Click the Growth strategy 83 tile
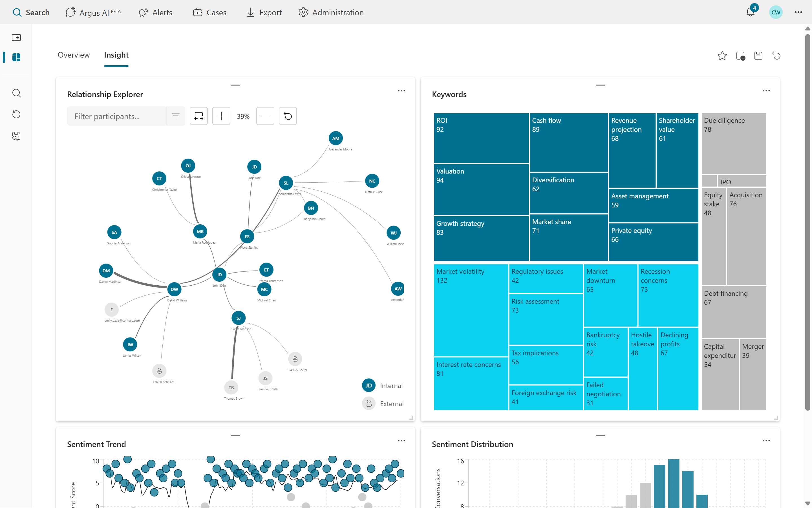Image resolution: width=812 pixels, height=508 pixels. click(481, 238)
